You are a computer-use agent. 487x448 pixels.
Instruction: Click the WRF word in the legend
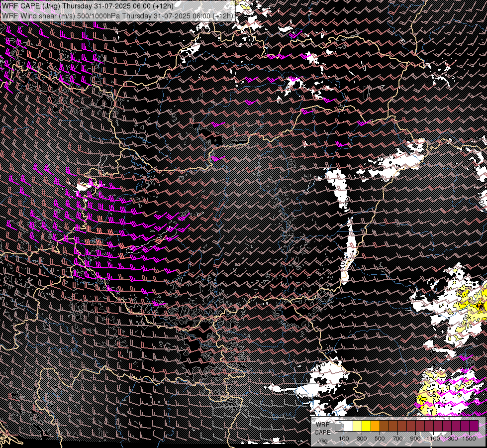(323, 425)
